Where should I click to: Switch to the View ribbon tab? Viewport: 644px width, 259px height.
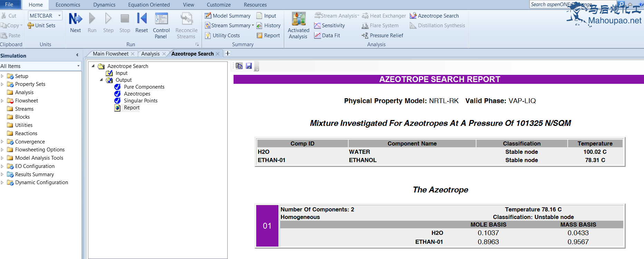coord(189,5)
